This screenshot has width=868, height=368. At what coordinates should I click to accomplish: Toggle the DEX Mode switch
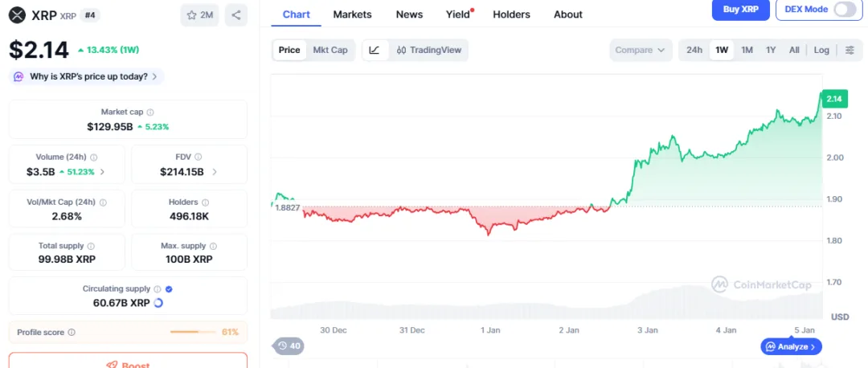(845, 10)
